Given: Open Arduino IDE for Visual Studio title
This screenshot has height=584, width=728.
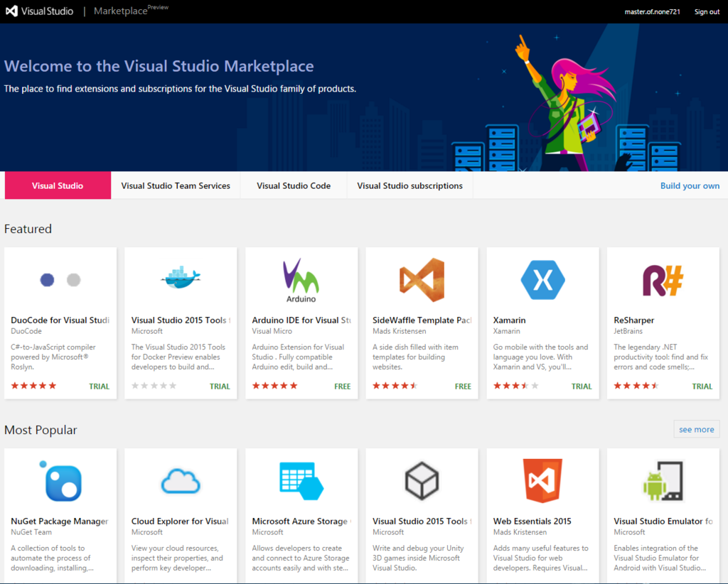Looking at the screenshot, I should click(301, 320).
